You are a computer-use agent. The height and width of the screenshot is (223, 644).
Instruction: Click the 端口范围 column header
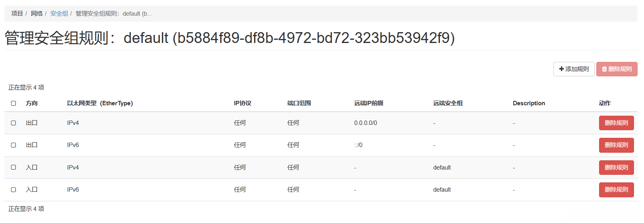[x=299, y=103]
